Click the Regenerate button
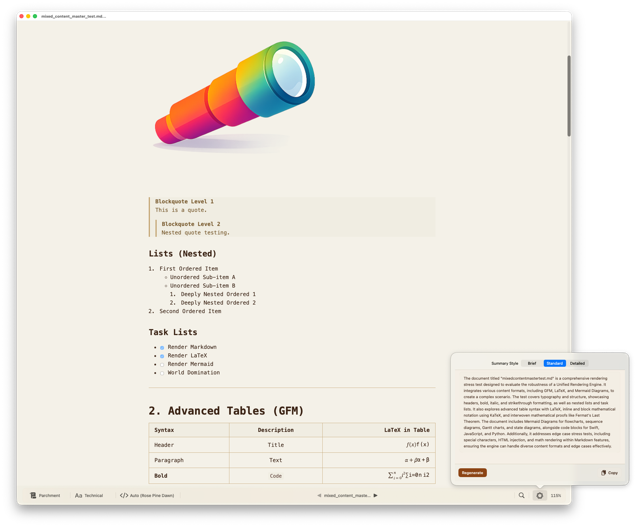This screenshot has width=640, height=527. [x=472, y=473]
